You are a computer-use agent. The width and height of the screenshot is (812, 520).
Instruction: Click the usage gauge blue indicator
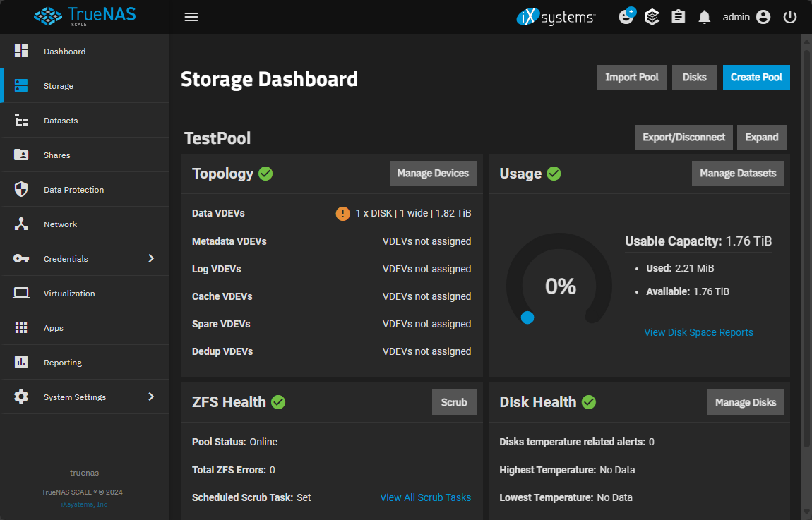click(527, 318)
